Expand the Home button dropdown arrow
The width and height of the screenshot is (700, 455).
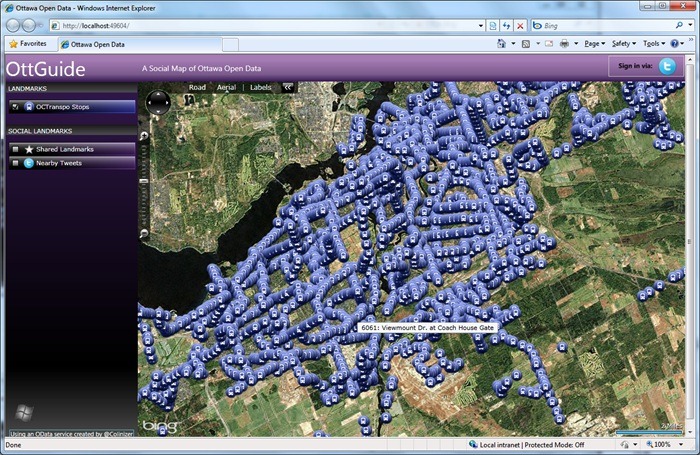pyautogui.click(x=513, y=44)
